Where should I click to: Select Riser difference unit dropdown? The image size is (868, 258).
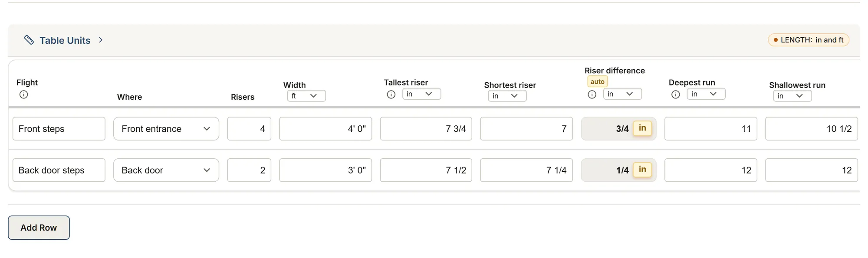pyautogui.click(x=622, y=94)
